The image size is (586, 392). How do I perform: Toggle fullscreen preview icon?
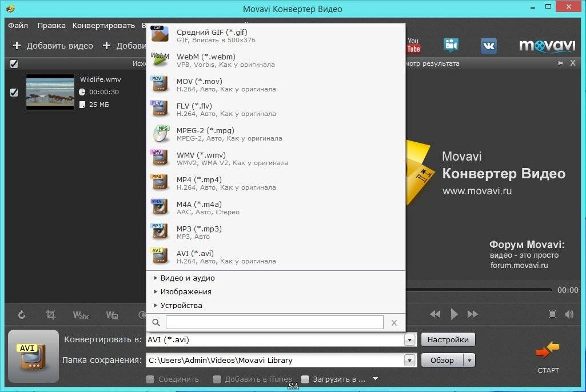(552, 314)
